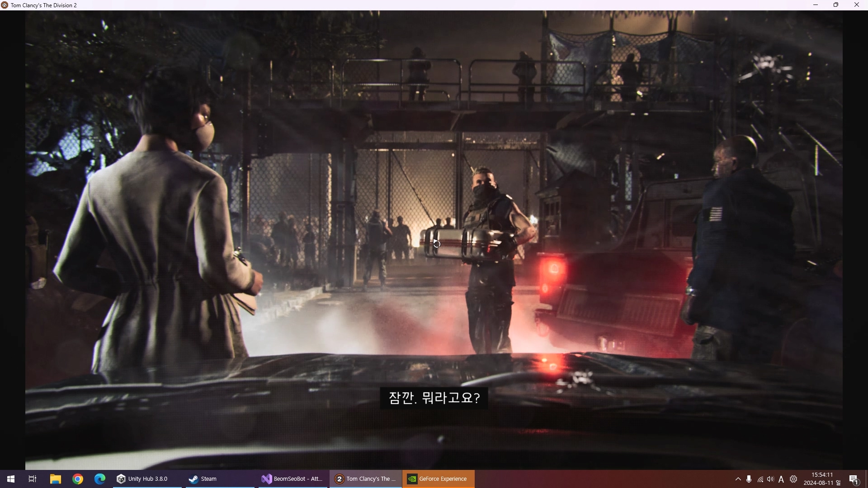The width and height of the screenshot is (868, 488).
Task: Switch to Unity Hub 3.8.0 window
Action: 143,479
